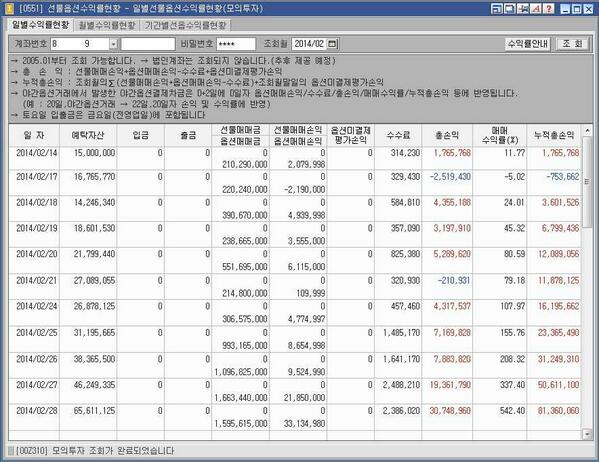Click the 선물매매손익 column header
The width and height of the screenshot is (599, 462).
[298, 130]
